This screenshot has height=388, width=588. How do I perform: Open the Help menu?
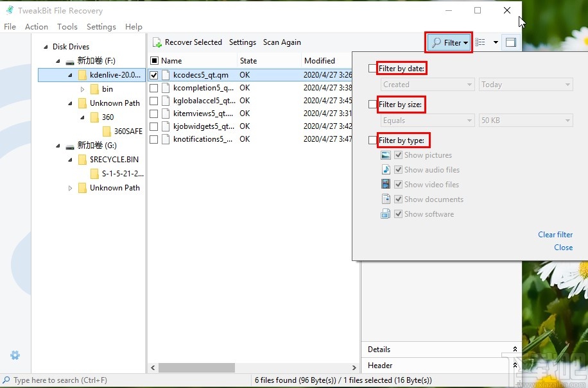134,26
